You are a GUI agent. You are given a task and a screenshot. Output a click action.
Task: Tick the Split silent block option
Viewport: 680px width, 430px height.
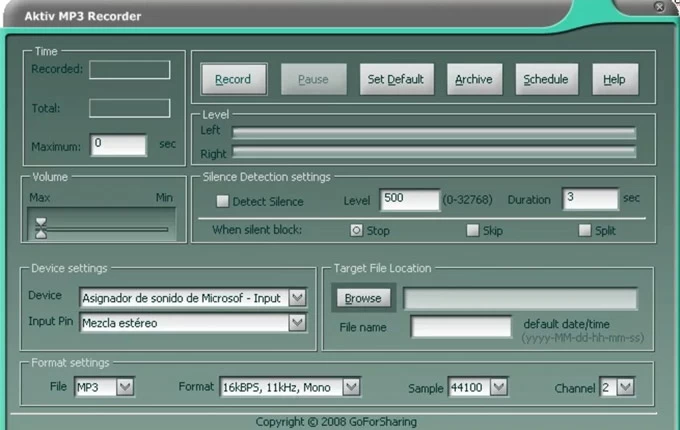tap(585, 230)
